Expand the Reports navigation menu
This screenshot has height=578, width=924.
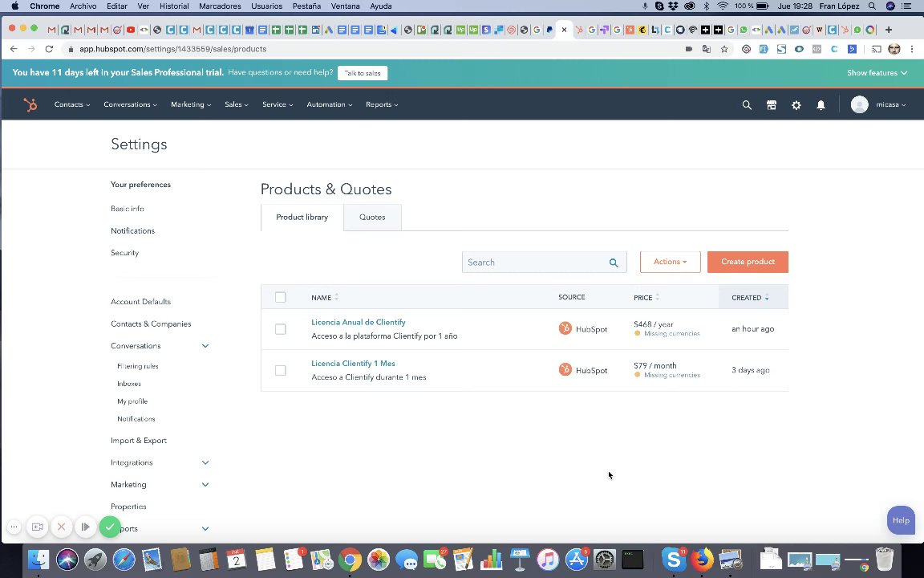[382, 104]
